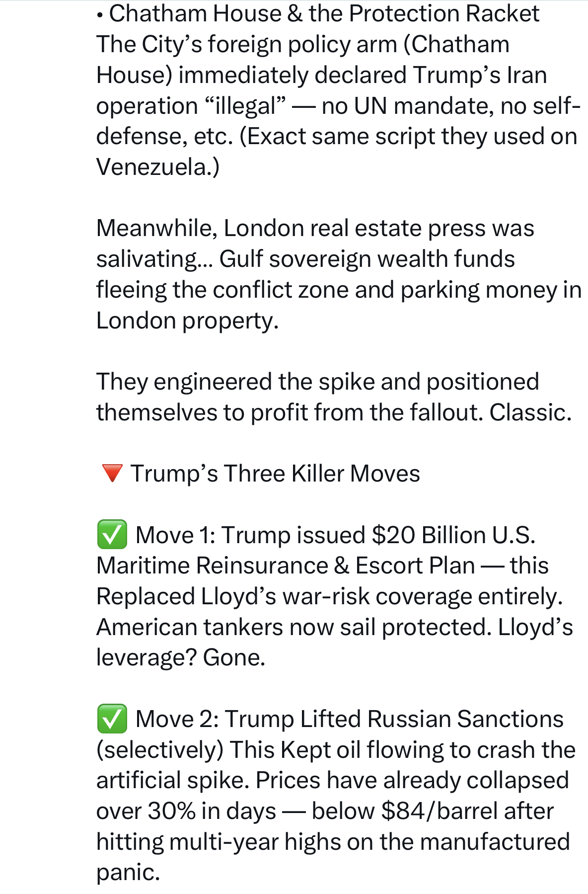The image size is (588, 894).
Task: Click the green checkmark beside Move 2
Action: click(x=112, y=719)
